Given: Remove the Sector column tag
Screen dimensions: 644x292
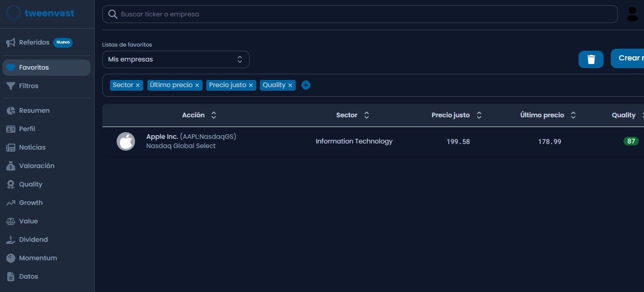Looking at the screenshot, I should [138, 86].
